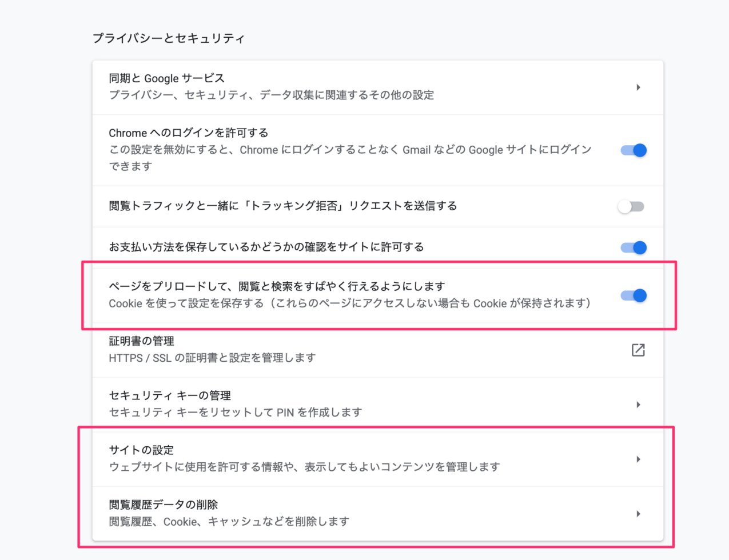Click 'この設定を無効にすると' description text
This screenshot has height=560, width=729.
pos(350,158)
